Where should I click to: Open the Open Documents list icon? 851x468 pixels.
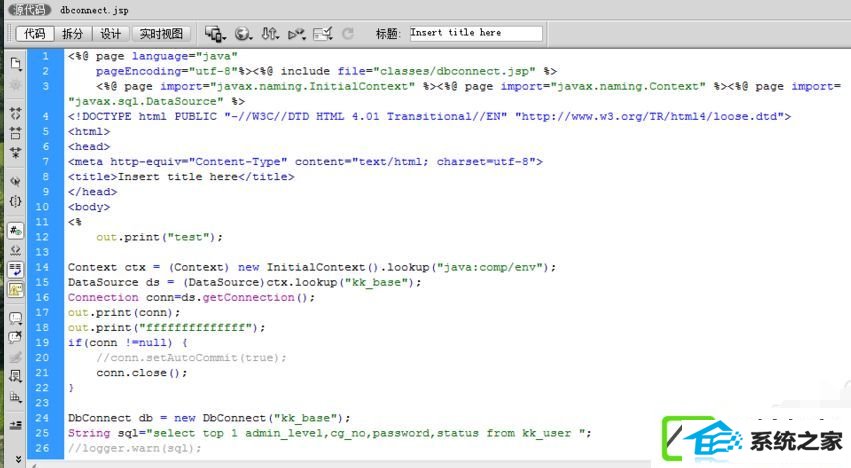point(16,64)
